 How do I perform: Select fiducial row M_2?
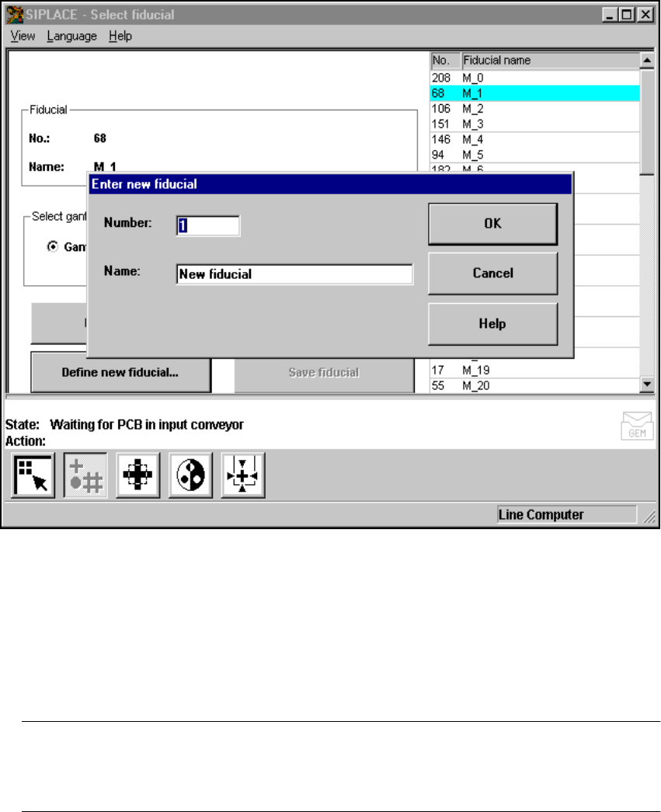point(534,109)
